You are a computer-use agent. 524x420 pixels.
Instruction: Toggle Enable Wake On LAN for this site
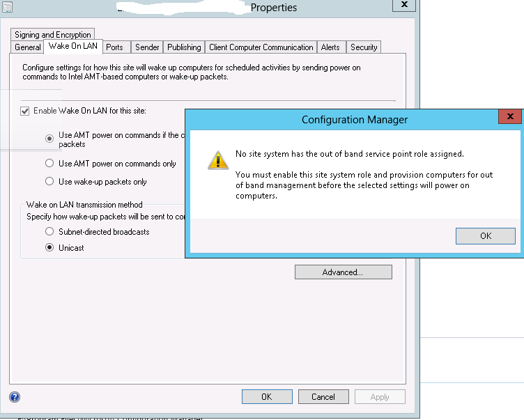tap(24, 111)
